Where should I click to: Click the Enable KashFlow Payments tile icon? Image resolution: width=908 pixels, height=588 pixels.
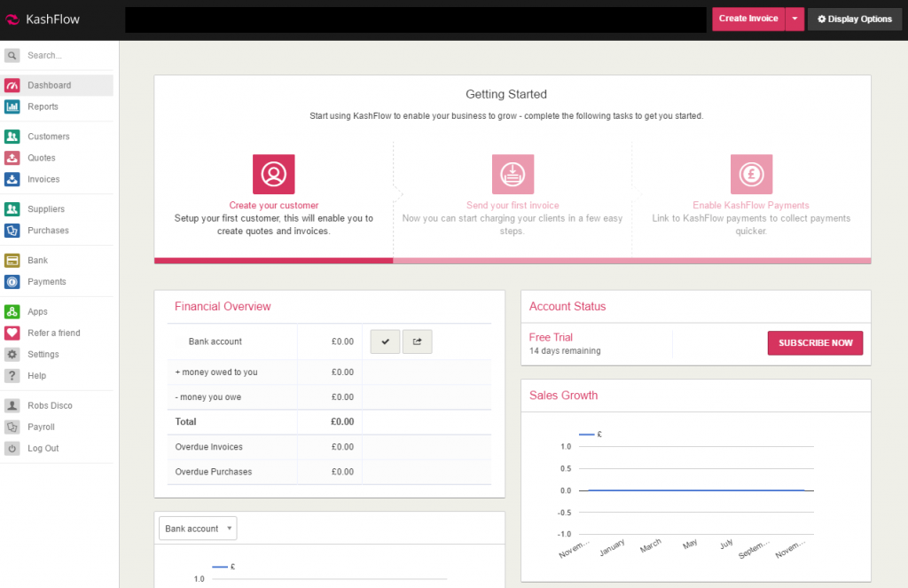[x=751, y=174]
